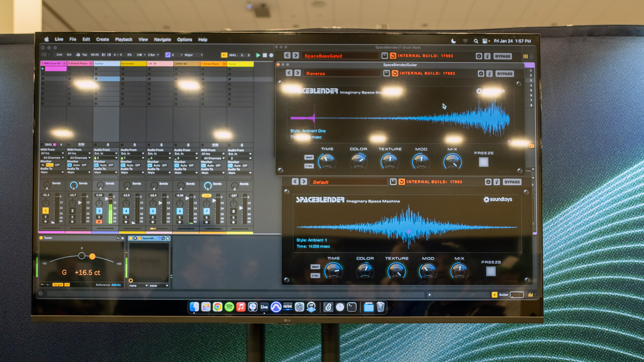Open info icon in Drum Rack SpaceBlender toolbar
Screen dimensions: 644x362
pyautogui.click(x=488, y=56)
